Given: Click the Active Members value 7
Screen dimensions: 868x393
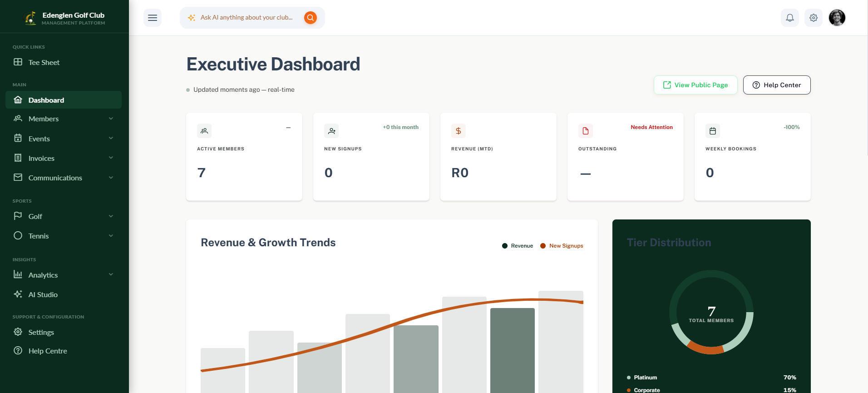Looking at the screenshot, I should tap(202, 173).
